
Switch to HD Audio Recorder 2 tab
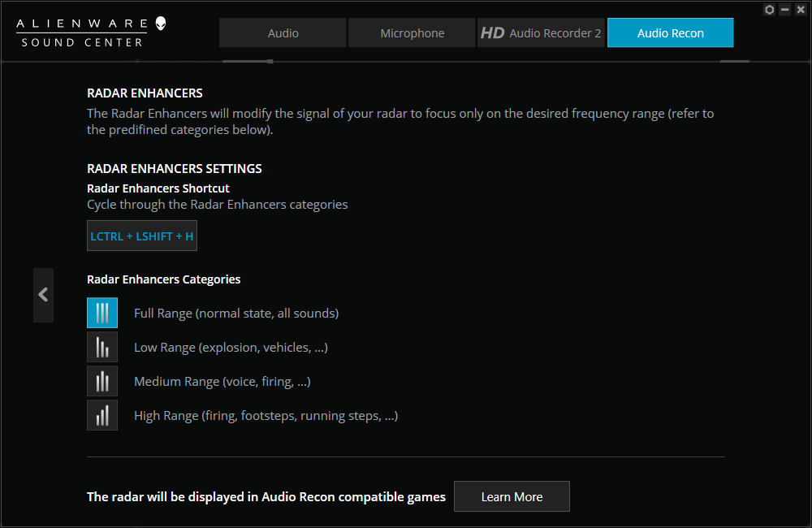541,33
